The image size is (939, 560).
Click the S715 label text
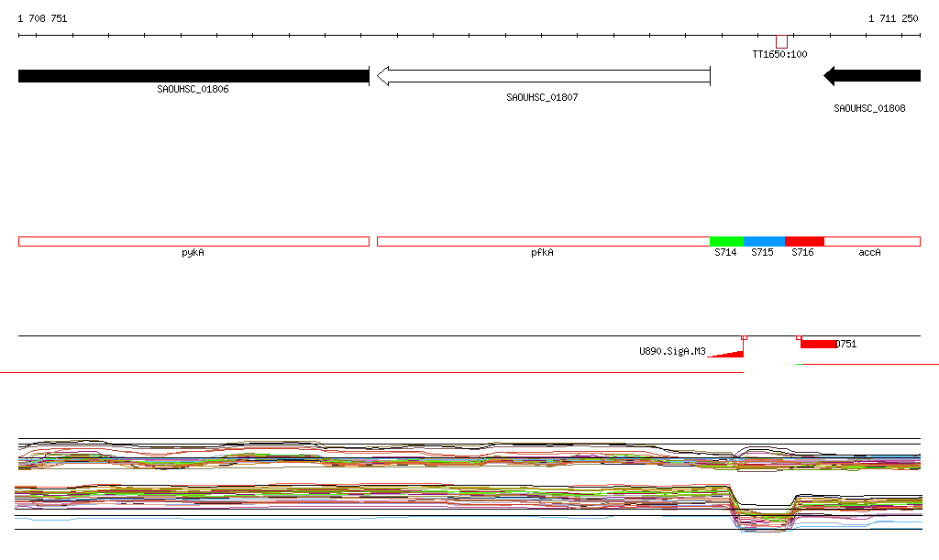click(762, 252)
